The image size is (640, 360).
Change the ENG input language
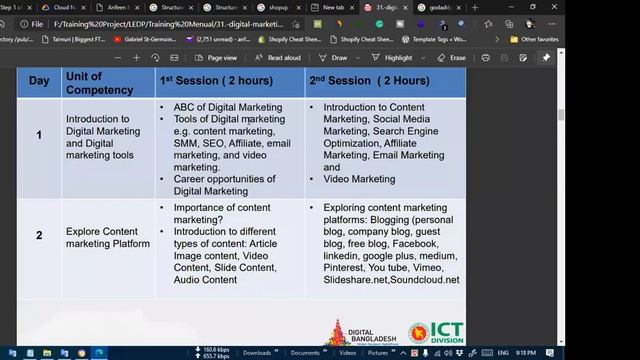[503, 353]
